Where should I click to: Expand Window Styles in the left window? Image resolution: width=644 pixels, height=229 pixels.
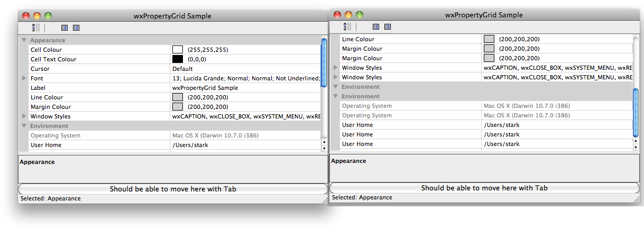click(24, 116)
